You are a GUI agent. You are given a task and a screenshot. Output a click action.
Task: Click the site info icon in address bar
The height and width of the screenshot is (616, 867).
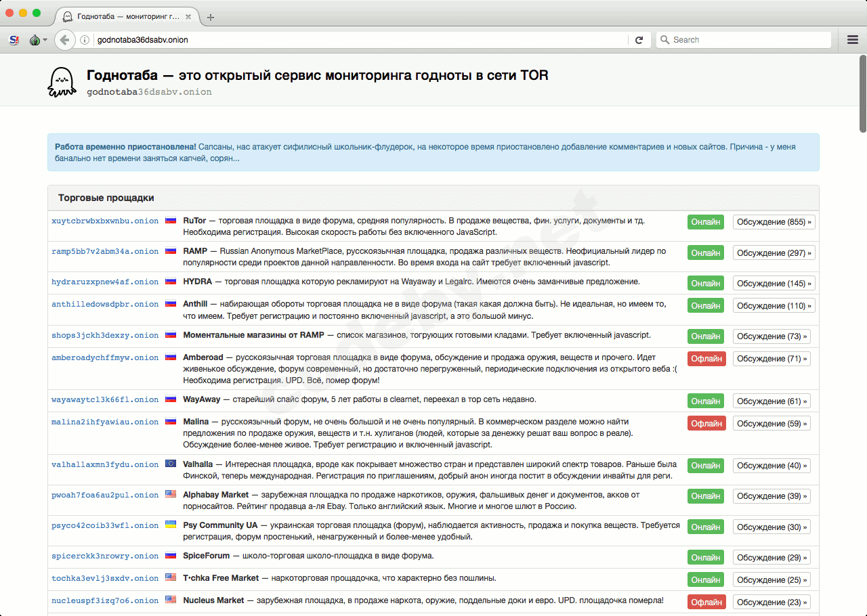pos(85,40)
